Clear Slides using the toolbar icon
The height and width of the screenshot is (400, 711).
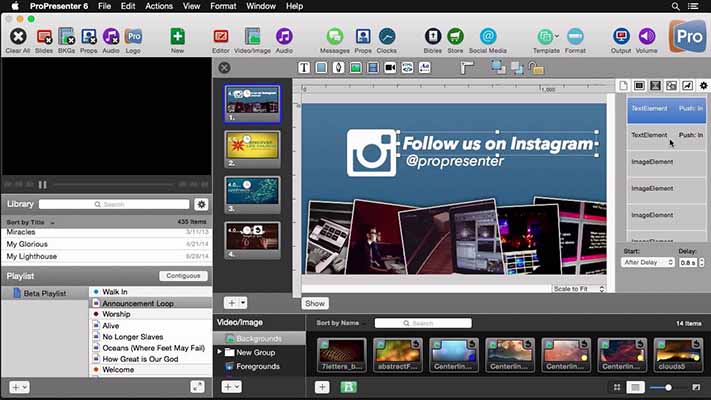click(44, 37)
